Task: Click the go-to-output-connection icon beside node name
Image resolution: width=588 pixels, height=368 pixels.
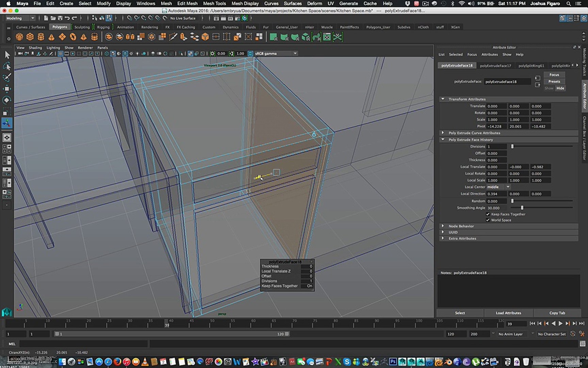Action: [538, 85]
